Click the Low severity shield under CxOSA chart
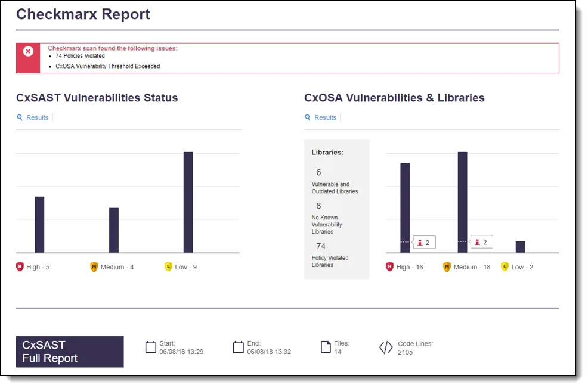The height and width of the screenshot is (388, 588). click(504, 267)
